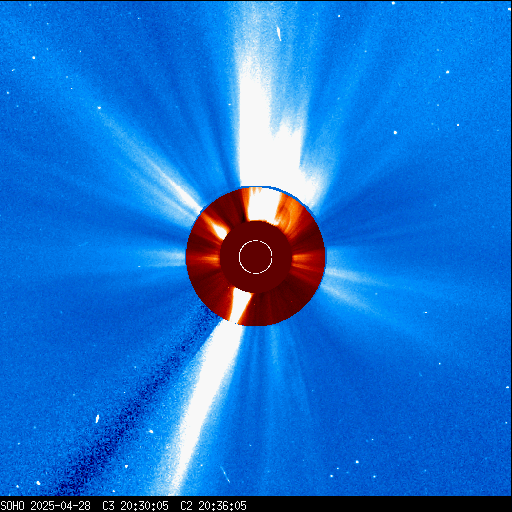The height and width of the screenshot is (512, 512).
Task: Click the C2 20:36:05 timestamp text
Action: (x=214, y=506)
